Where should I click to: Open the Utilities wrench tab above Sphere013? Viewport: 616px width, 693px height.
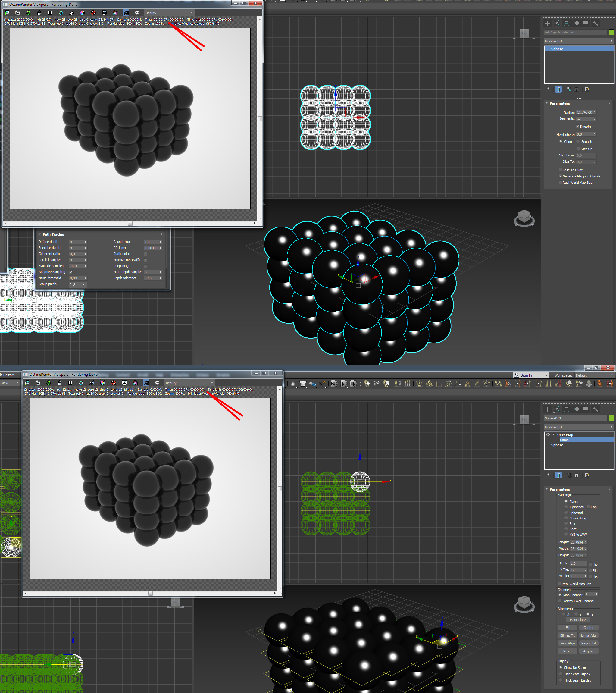595,409
